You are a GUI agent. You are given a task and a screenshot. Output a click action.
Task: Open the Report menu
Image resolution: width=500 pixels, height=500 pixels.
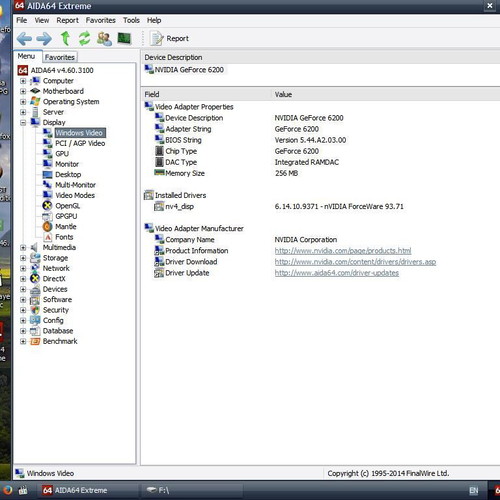[67, 20]
